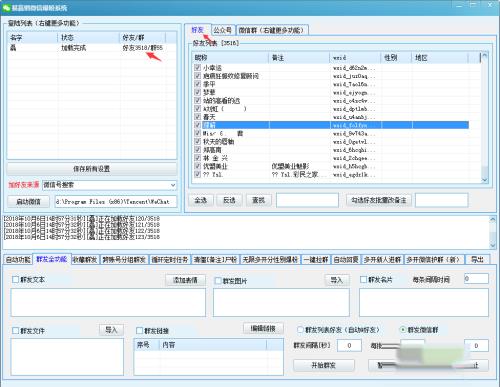Switch to the 自动回复 tab
This screenshot has height=387, width=500.
point(346,260)
